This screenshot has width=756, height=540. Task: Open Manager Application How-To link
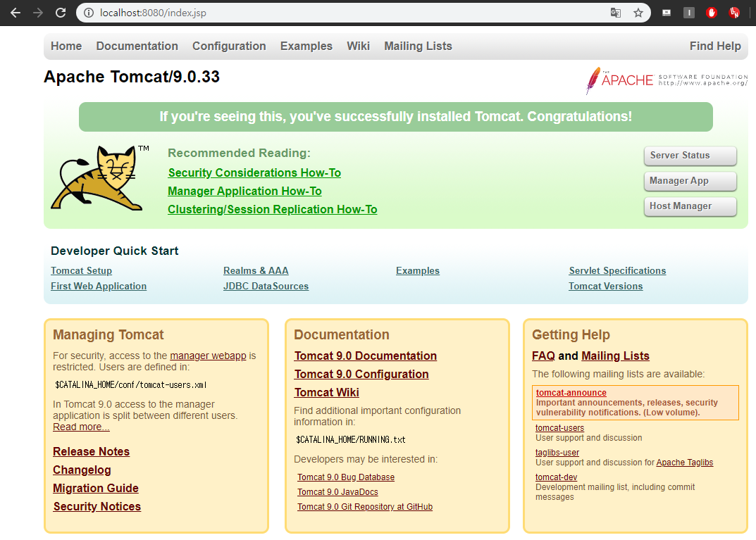pos(244,191)
